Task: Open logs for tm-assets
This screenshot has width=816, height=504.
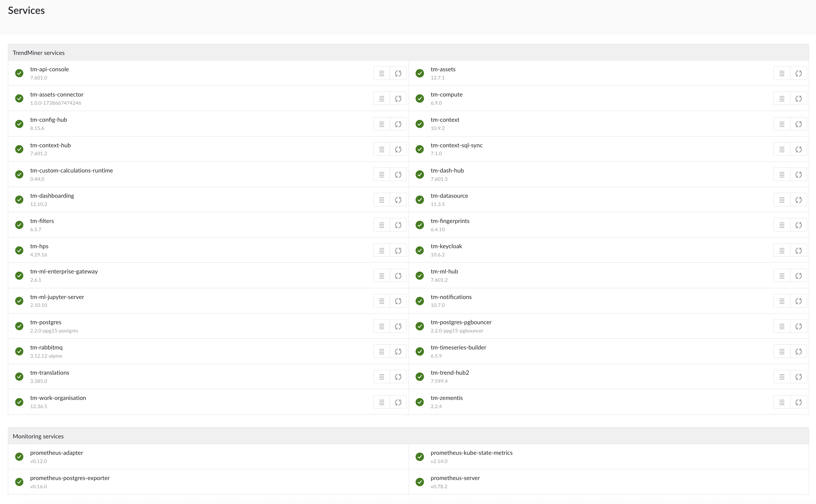Action: [x=782, y=73]
